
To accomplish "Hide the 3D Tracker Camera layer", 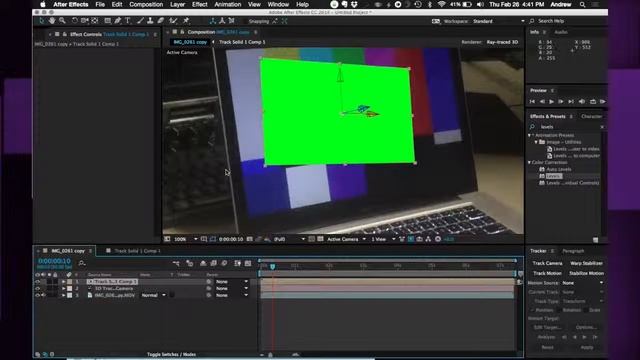I will (x=38, y=289).
